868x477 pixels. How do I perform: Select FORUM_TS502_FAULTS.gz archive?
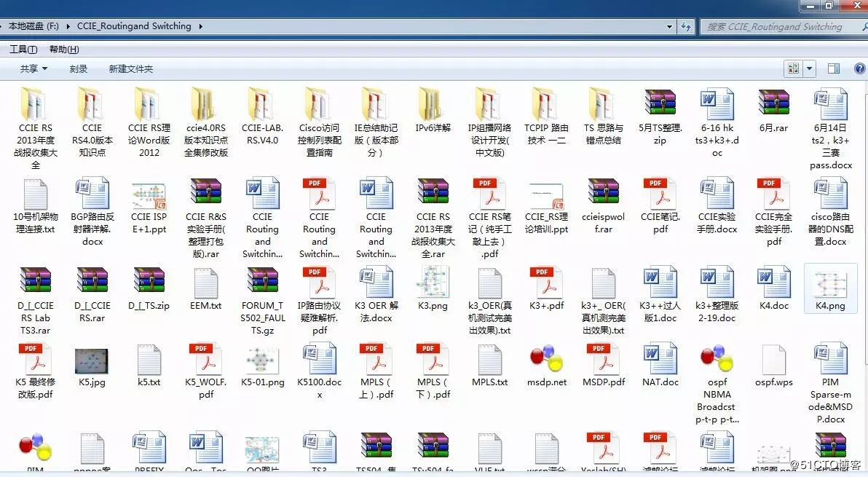(262, 301)
